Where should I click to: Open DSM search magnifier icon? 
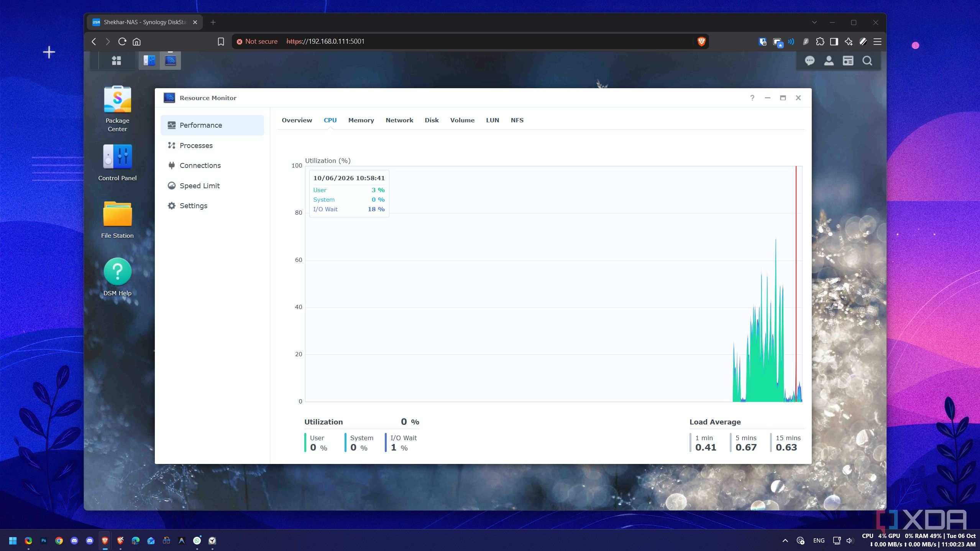coord(867,61)
